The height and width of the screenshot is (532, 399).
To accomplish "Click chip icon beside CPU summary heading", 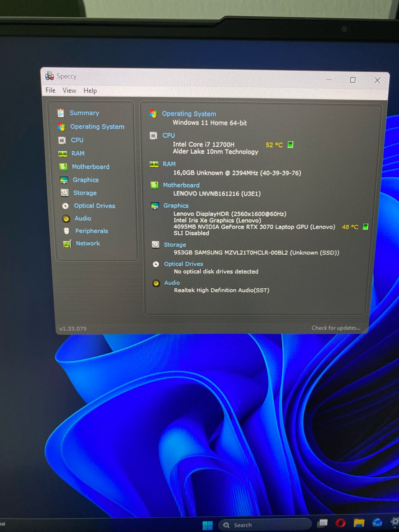I will coord(153,135).
